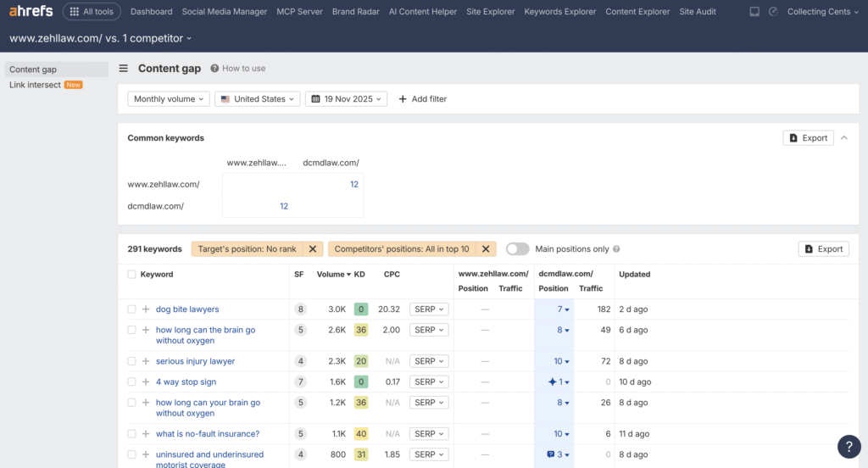Tick checkbox for serious injury lawyer
This screenshot has height=468, width=868.
coord(131,361)
